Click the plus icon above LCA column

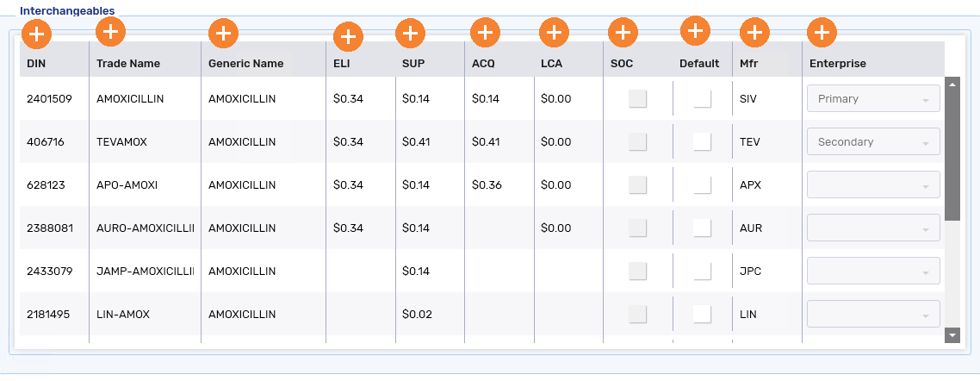(x=555, y=31)
